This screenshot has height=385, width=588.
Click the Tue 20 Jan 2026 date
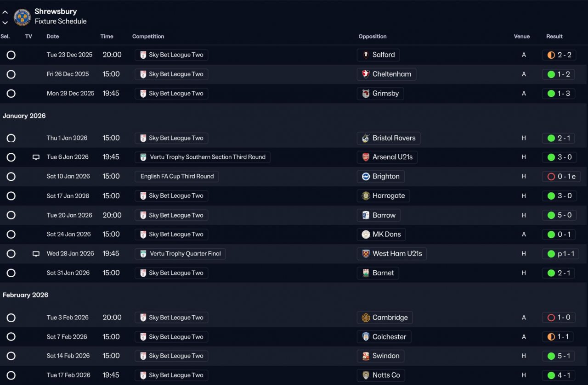click(x=69, y=215)
